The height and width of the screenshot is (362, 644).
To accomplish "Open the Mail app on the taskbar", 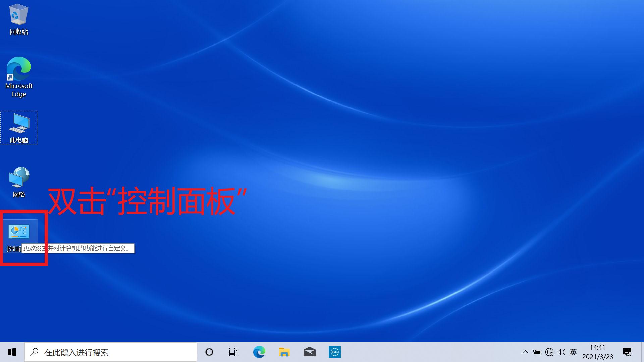I will 310,352.
